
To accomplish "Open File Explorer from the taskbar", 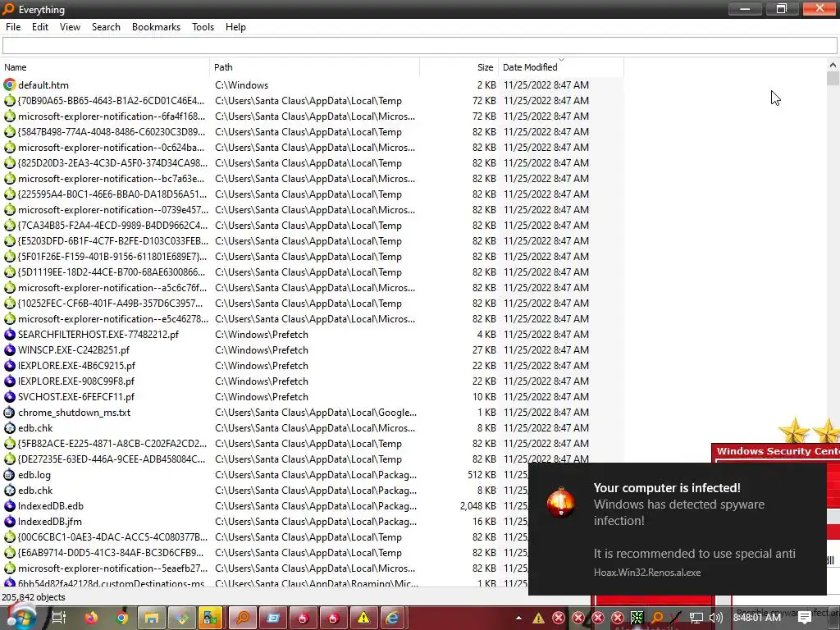I will (x=152, y=618).
